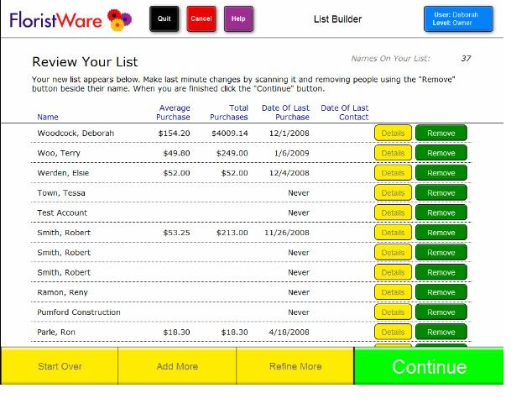Image resolution: width=532 pixels, height=404 pixels.
Task: Remove Smith, Robert with 11/26/2008 purchase date
Action: click(x=441, y=233)
